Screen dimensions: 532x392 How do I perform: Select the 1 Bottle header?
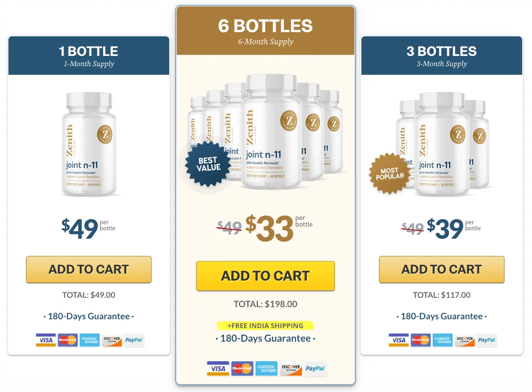coord(89,55)
